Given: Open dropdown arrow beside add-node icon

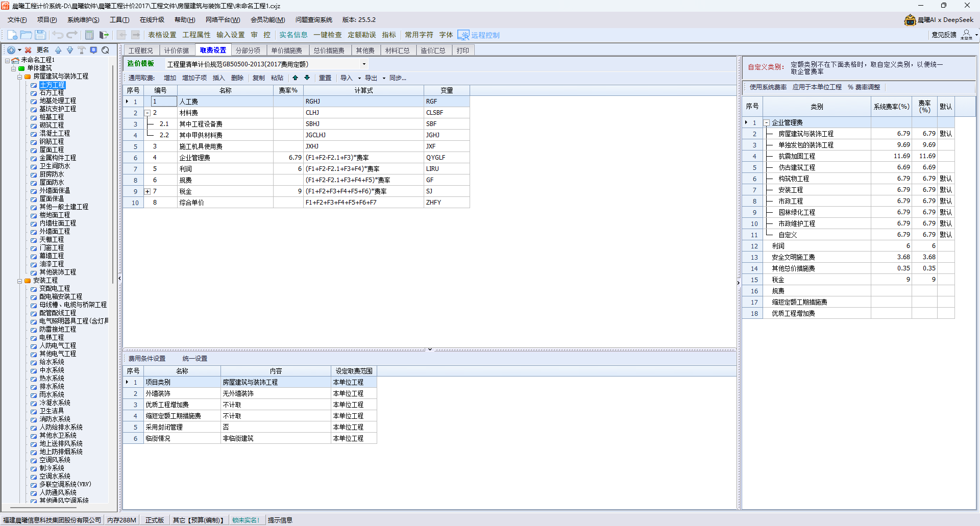Looking at the screenshot, I should [x=19, y=50].
